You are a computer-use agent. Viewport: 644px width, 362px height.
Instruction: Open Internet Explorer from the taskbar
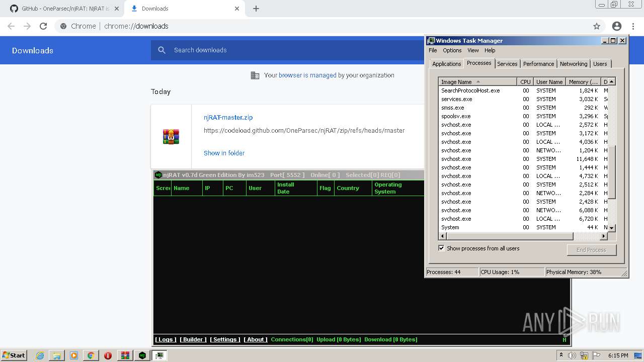(x=40, y=355)
